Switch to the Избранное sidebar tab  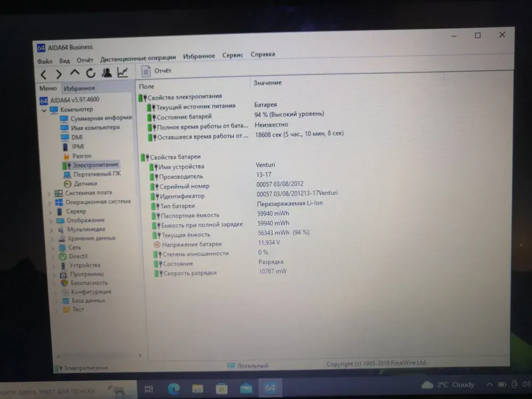[79, 88]
